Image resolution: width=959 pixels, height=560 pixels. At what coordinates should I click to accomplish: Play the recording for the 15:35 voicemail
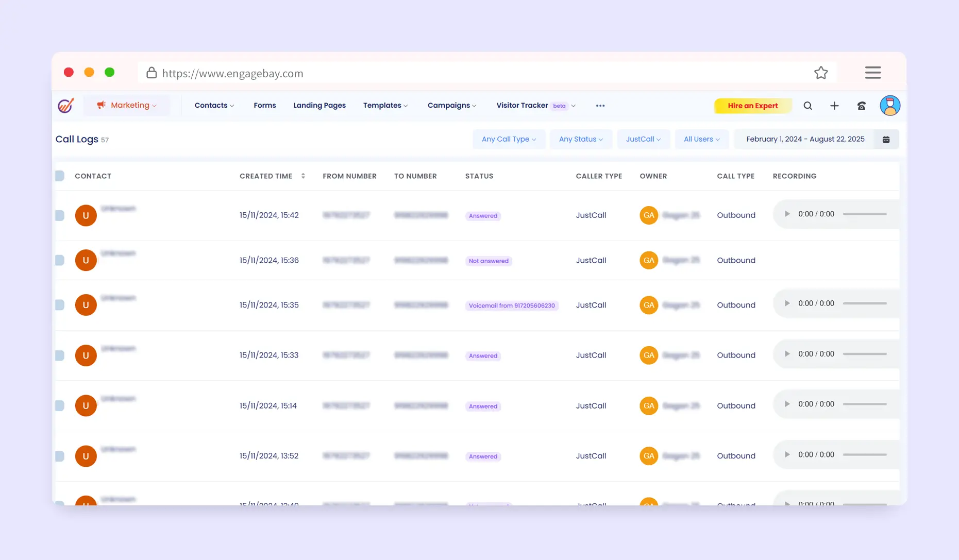787,303
